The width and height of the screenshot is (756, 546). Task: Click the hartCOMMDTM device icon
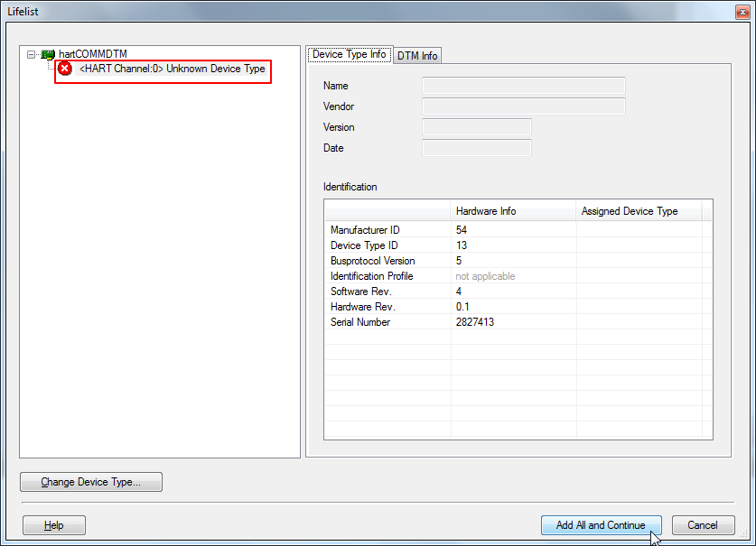pyautogui.click(x=48, y=54)
